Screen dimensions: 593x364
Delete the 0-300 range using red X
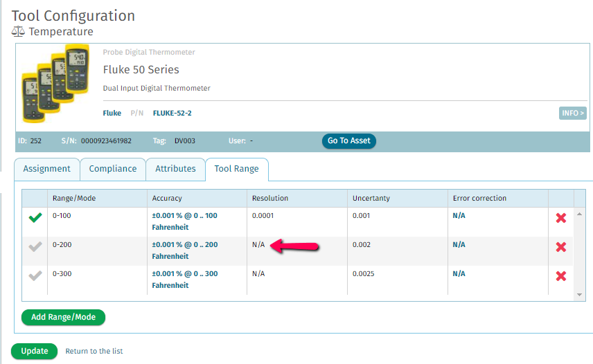coord(561,276)
